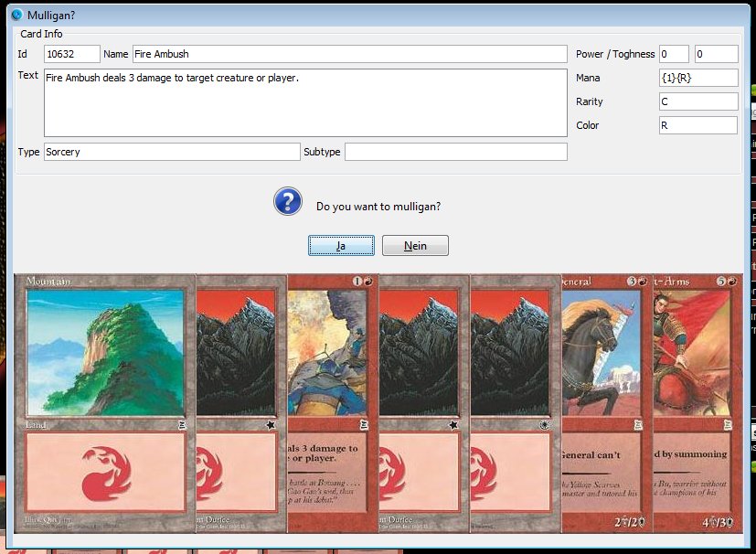Click the Rarity label
The image size is (756, 554).
pyautogui.click(x=590, y=101)
